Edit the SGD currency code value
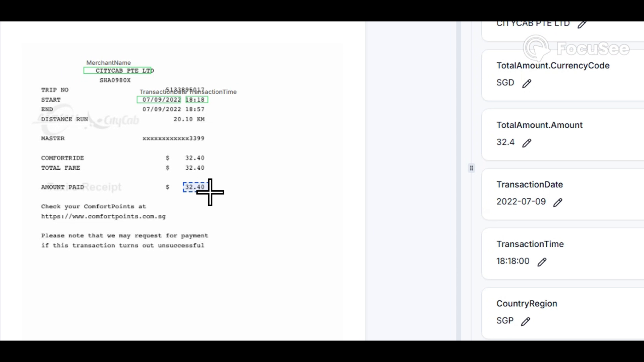644x362 pixels. pos(527,83)
